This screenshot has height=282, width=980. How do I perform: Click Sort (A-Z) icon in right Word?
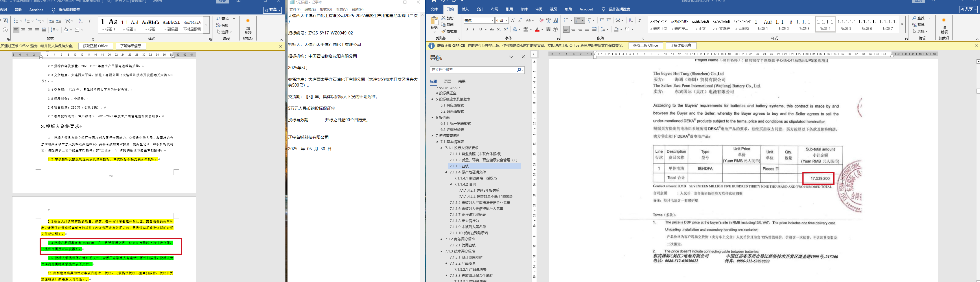631,20
